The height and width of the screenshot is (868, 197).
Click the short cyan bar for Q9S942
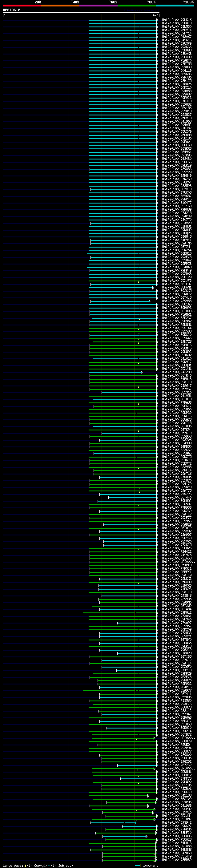tap(114, 822)
